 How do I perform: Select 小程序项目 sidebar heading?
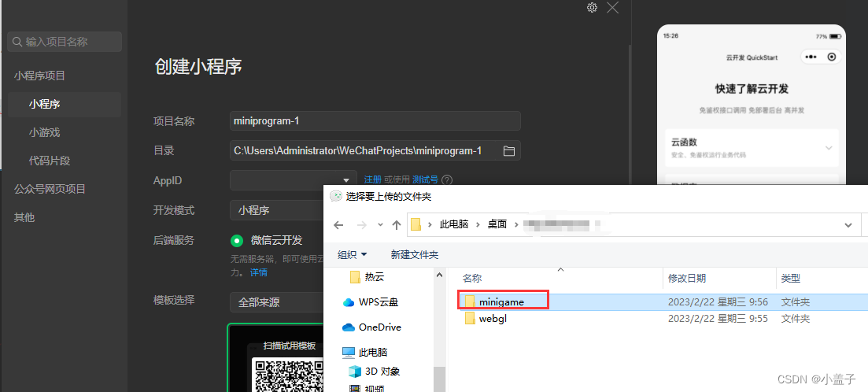pos(39,76)
